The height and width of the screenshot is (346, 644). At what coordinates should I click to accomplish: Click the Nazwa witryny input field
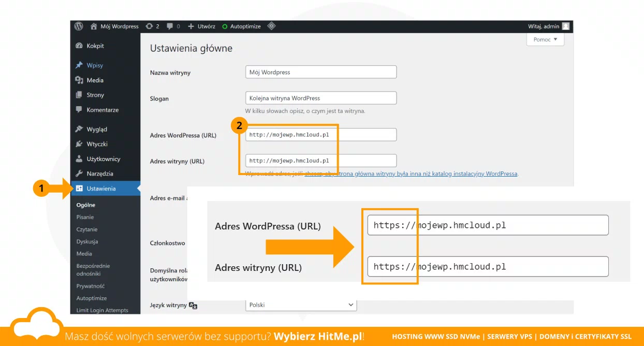[x=321, y=72]
